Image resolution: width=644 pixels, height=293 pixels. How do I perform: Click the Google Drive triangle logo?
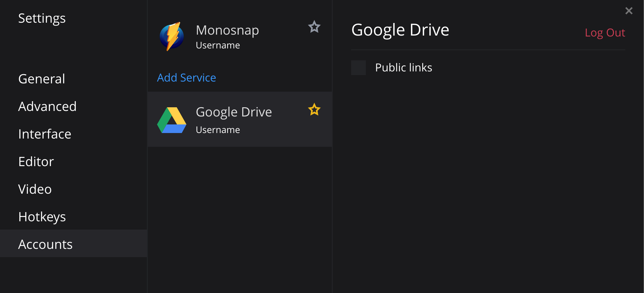click(x=172, y=120)
